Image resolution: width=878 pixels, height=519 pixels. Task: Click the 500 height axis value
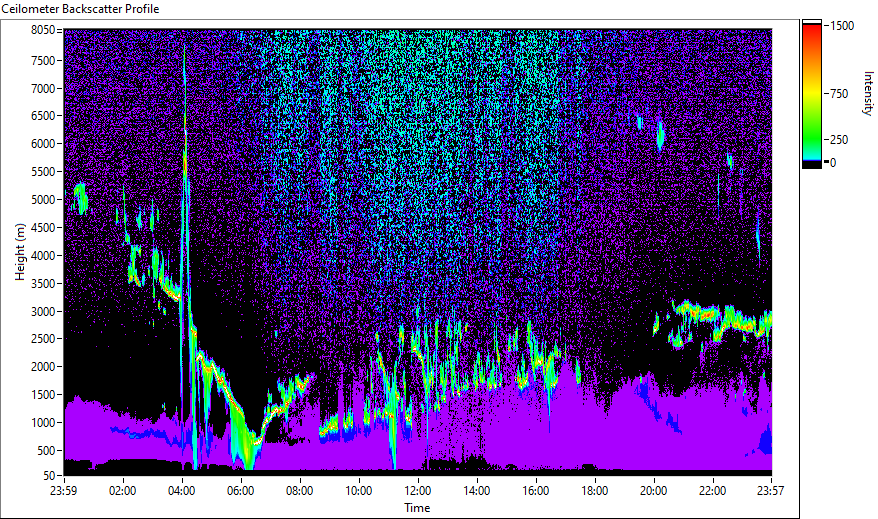[46, 451]
